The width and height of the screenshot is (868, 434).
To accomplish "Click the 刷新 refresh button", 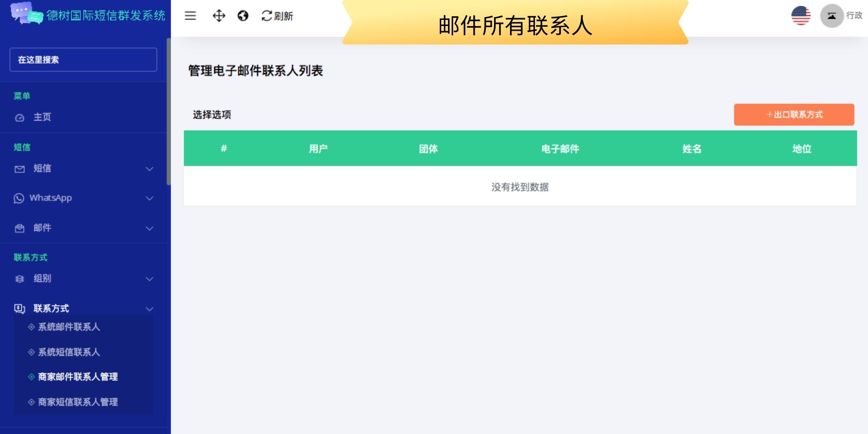I will (277, 16).
